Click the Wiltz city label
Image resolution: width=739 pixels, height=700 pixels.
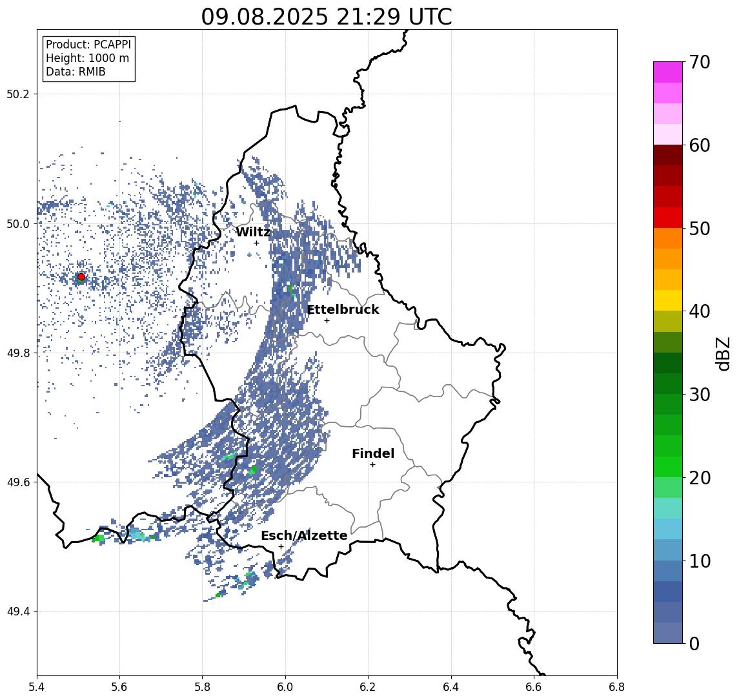pos(253,232)
